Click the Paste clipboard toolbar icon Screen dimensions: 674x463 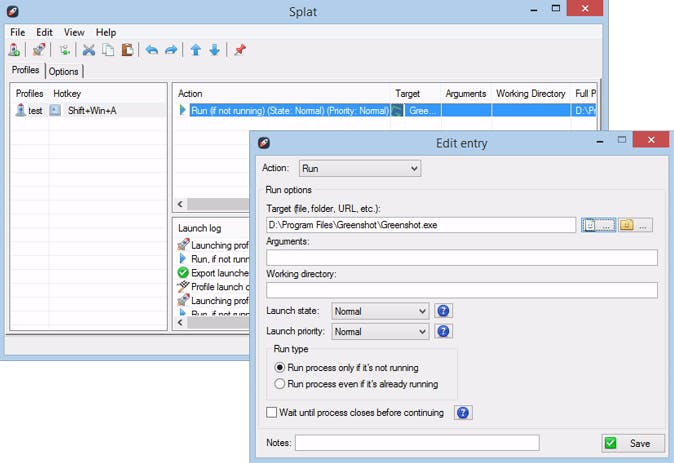(x=127, y=50)
